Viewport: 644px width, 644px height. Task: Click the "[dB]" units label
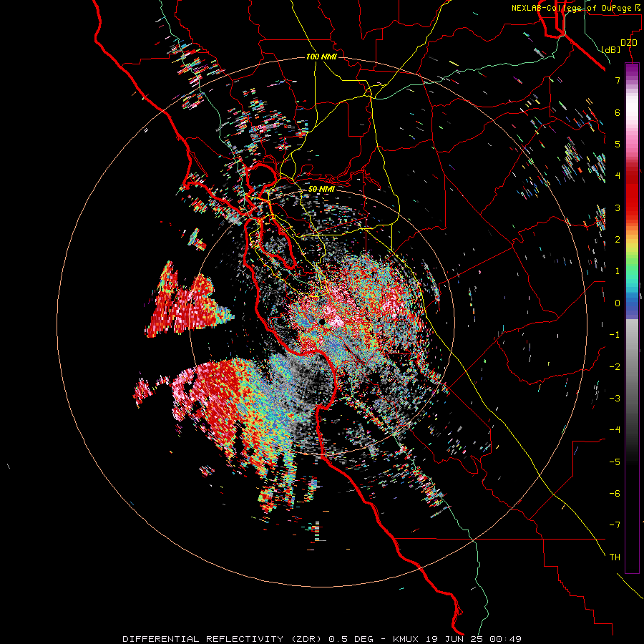[610, 49]
